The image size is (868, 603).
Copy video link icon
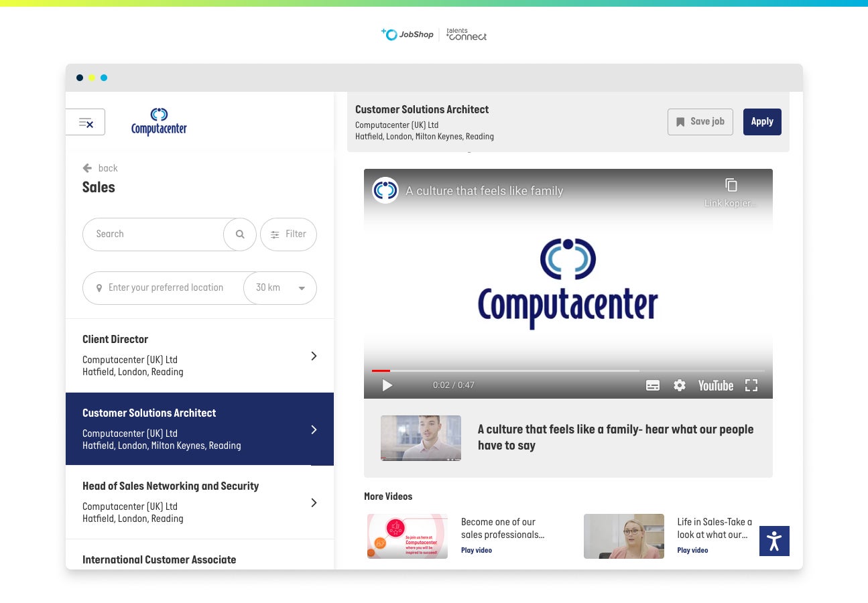coord(731,185)
